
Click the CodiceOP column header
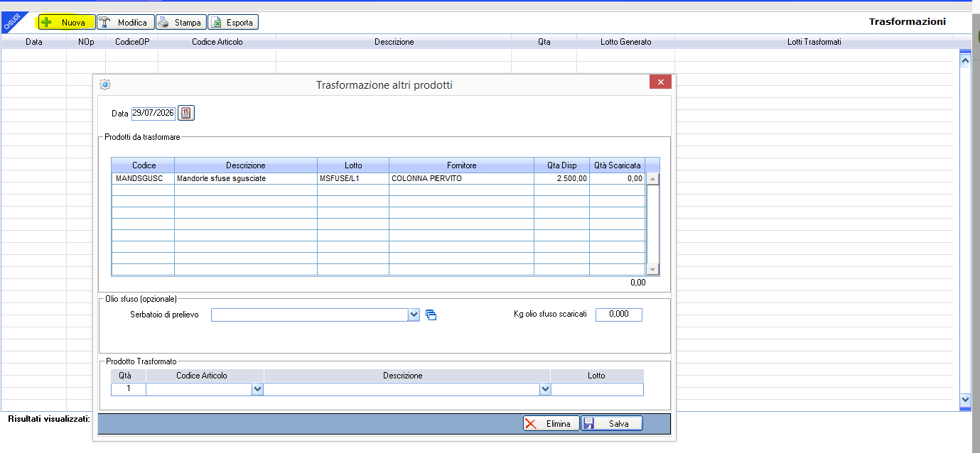pos(131,42)
